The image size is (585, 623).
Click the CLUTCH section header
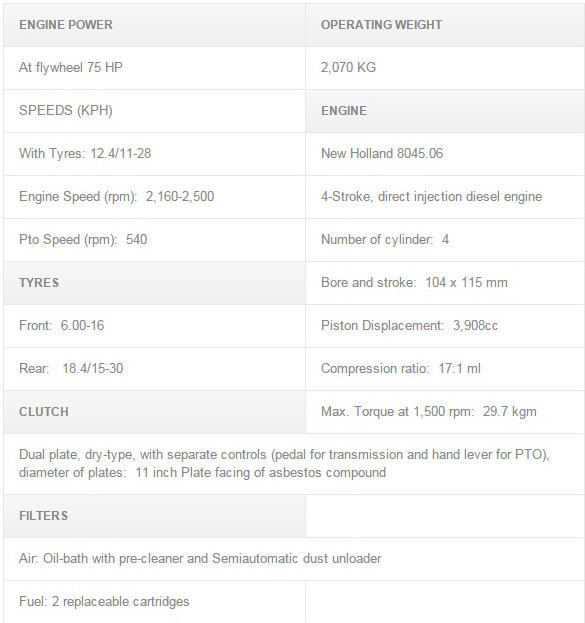pyautogui.click(x=154, y=412)
